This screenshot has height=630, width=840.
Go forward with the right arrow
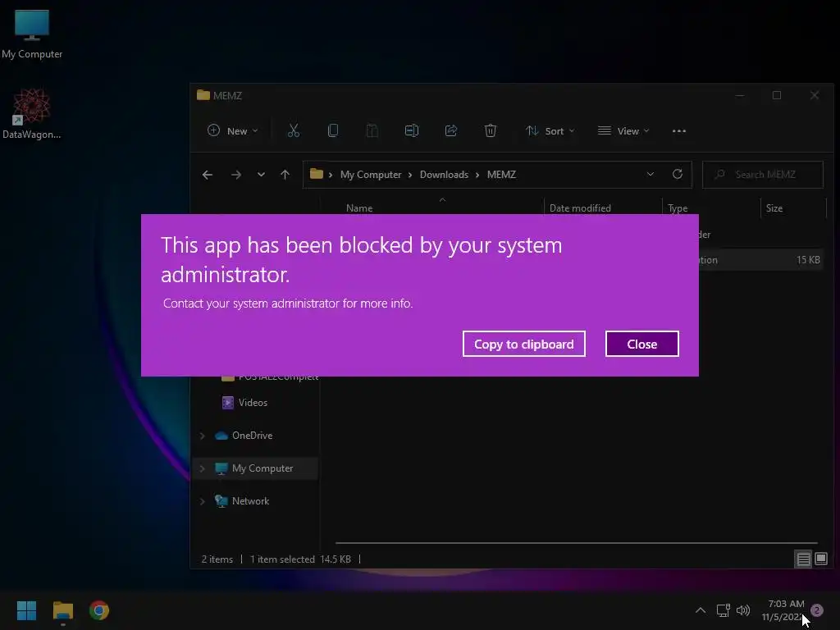[235, 175]
